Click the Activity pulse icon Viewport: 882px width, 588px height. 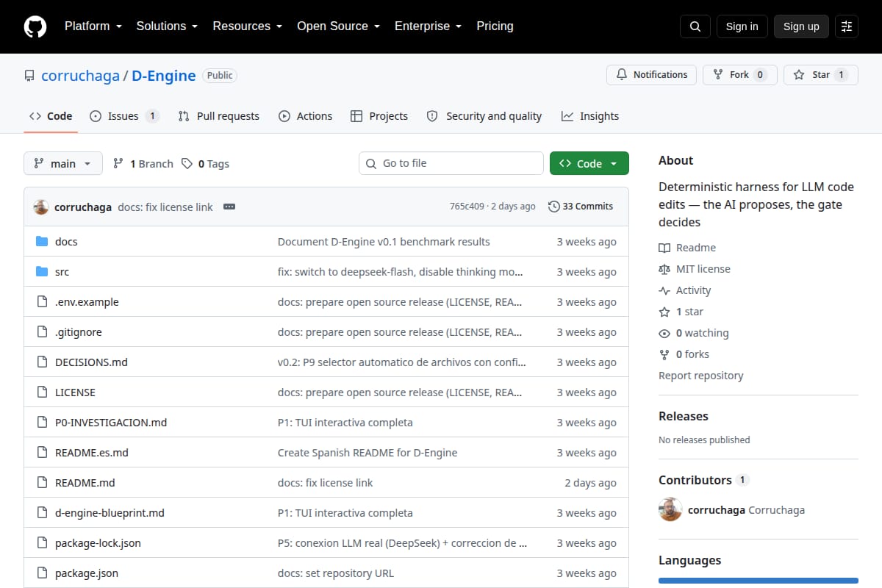pos(664,290)
